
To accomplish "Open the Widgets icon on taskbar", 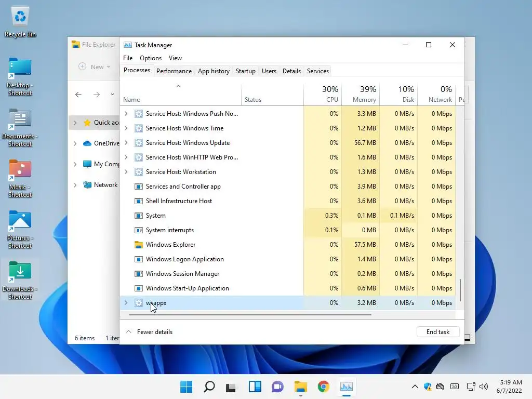I will [255, 387].
